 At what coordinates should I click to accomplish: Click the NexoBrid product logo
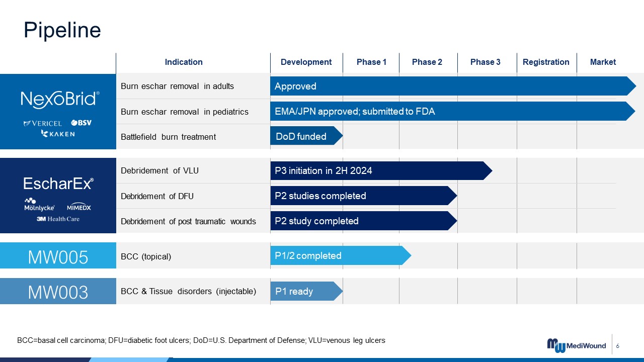pos(60,100)
